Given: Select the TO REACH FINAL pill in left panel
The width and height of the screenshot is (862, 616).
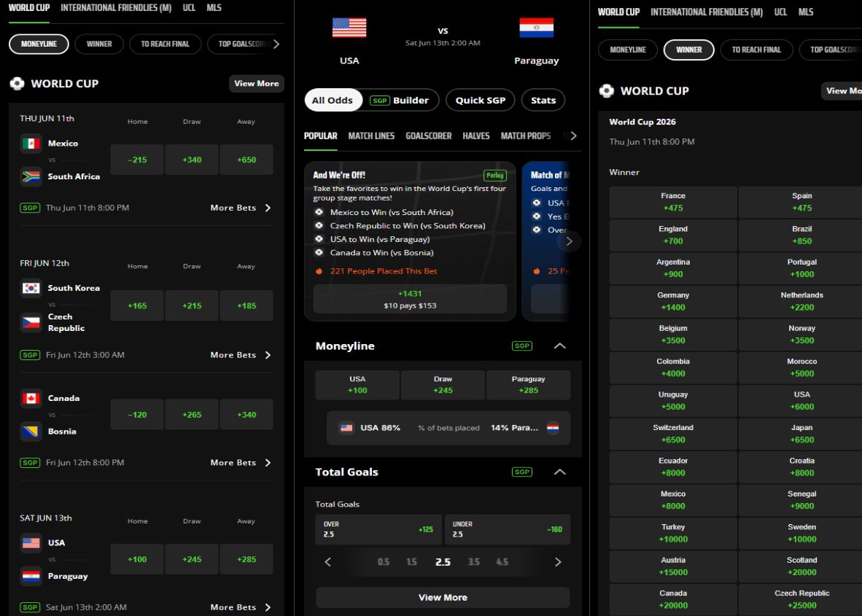Looking at the screenshot, I should (x=165, y=44).
